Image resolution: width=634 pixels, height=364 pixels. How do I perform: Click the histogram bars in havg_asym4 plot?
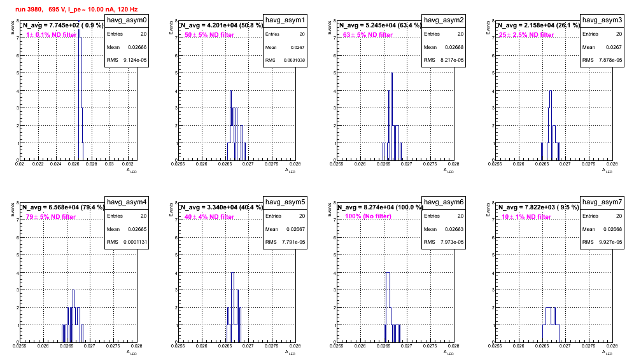tap(73, 316)
